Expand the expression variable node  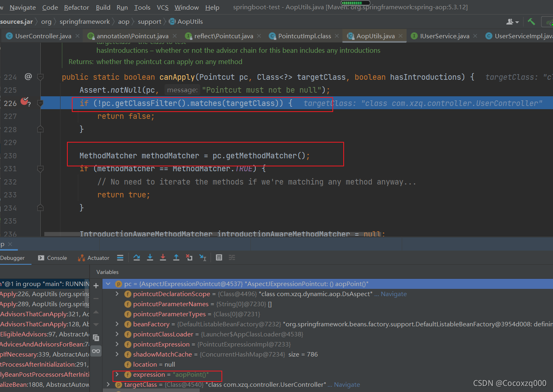click(x=117, y=374)
